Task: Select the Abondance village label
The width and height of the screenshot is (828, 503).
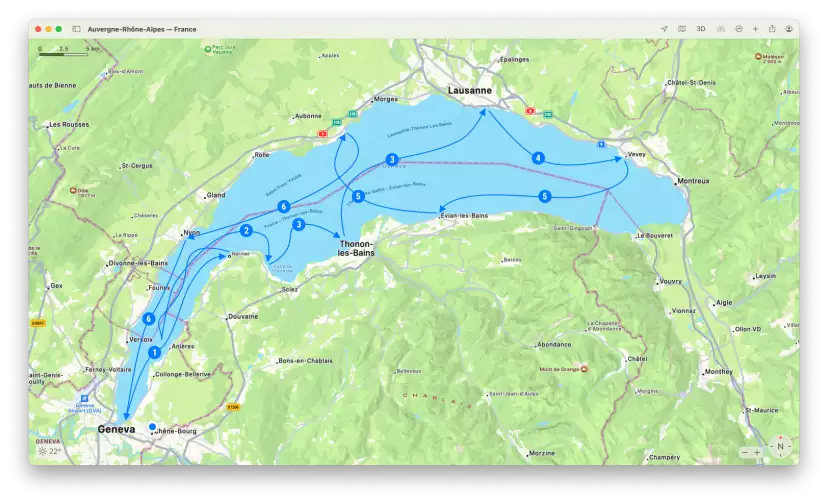Action: tap(554, 344)
